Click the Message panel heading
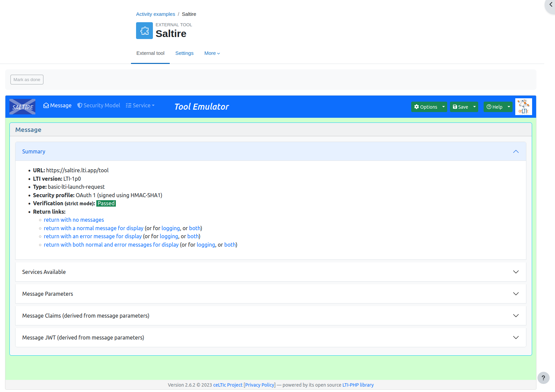555x392 pixels. tap(28, 130)
